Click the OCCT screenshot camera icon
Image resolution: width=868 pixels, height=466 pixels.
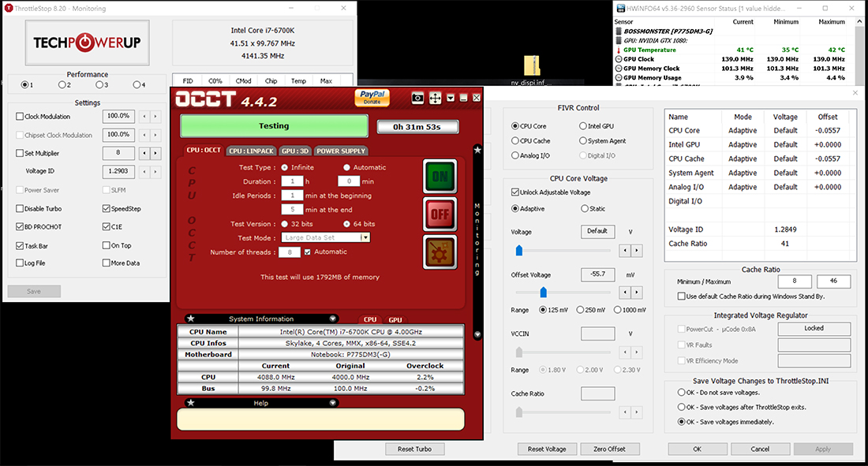[418, 98]
